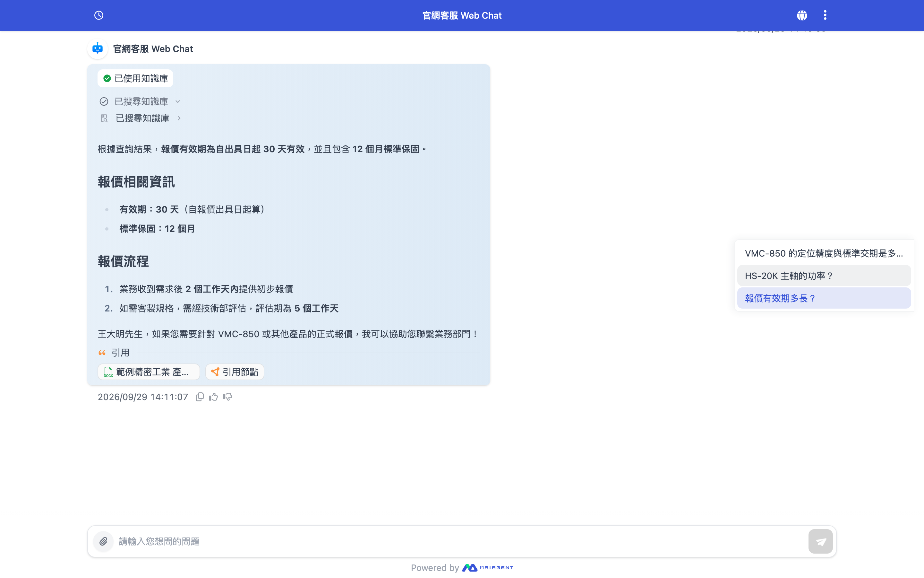
Task: Open the 引用節點 citation button
Action: pyautogui.click(x=235, y=372)
